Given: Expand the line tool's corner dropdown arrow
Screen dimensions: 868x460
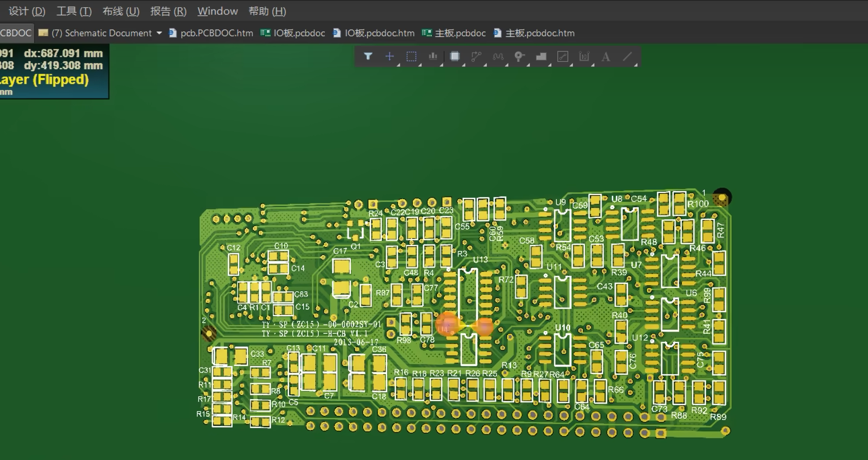Looking at the screenshot, I should 636,65.
